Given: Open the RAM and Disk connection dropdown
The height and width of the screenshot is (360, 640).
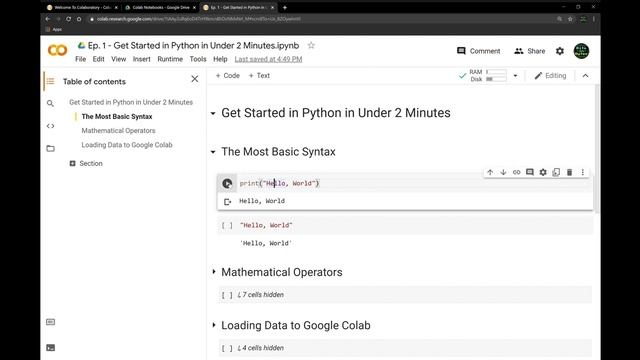Looking at the screenshot, I should pos(515,76).
